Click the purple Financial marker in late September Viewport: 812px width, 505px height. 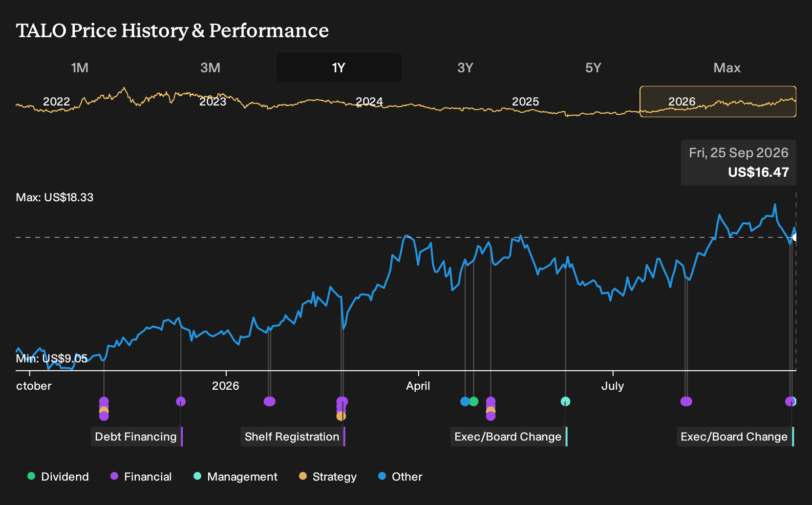790,401
